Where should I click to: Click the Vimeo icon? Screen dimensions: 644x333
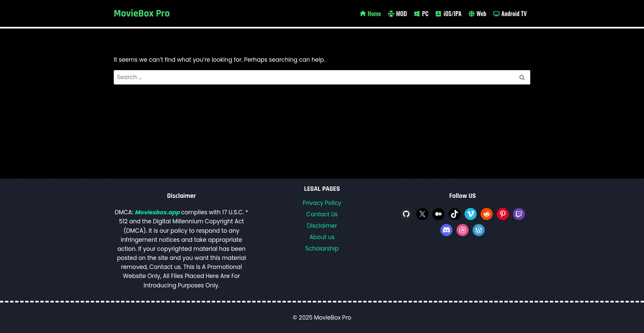tap(470, 214)
